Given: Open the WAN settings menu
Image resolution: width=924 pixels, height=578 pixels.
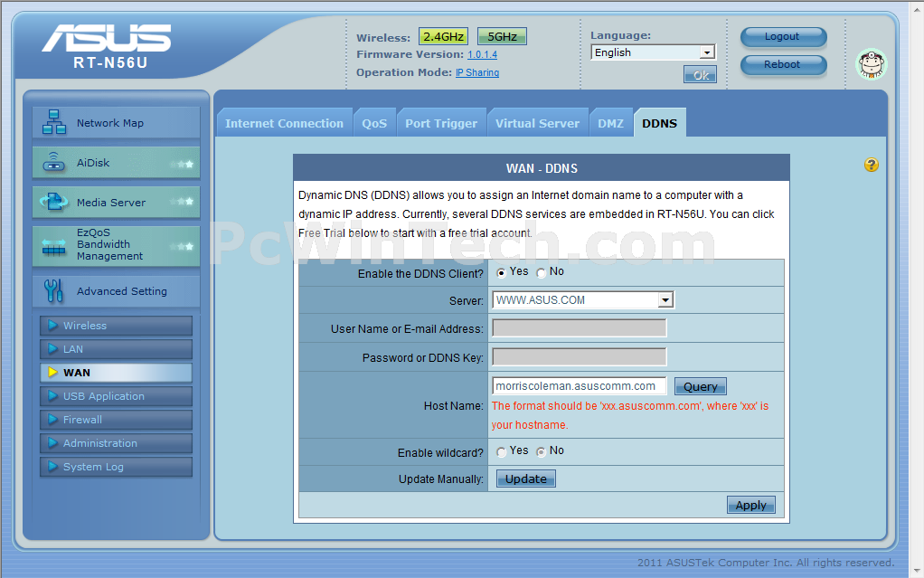Looking at the screenshot, I should pos(116,373).
